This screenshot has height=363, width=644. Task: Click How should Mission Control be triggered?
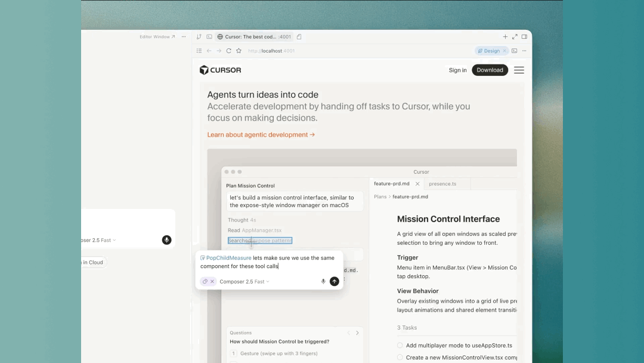(x=279, y=342)
